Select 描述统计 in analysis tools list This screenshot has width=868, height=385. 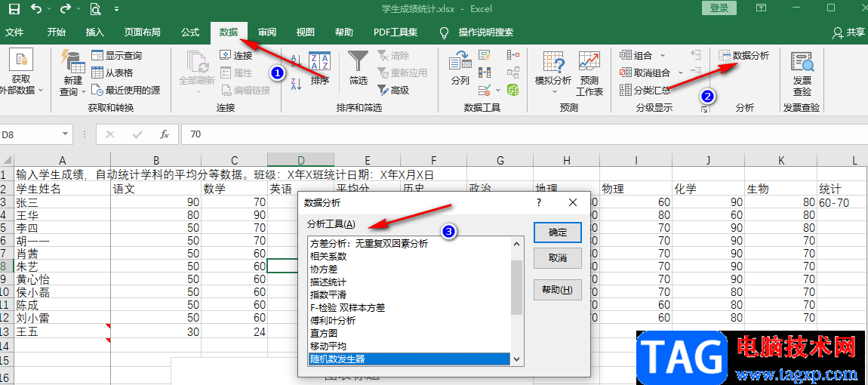coord(328,282)
